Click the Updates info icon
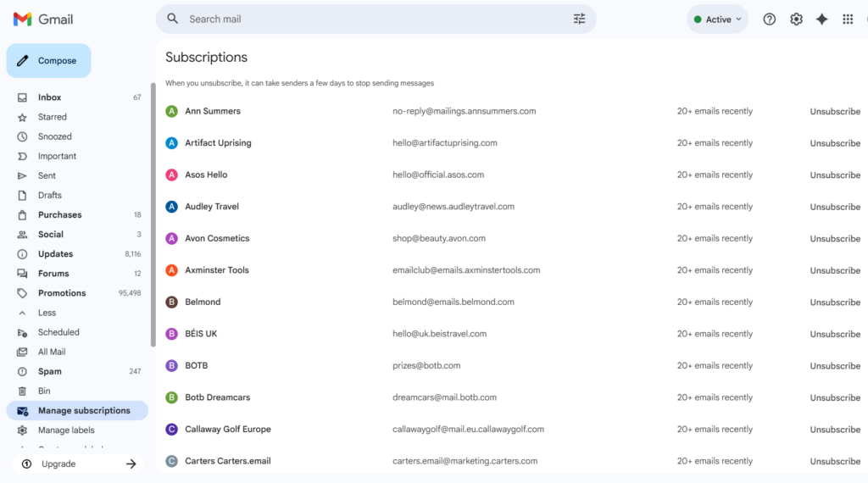868x483 pixels. point(22,254)
